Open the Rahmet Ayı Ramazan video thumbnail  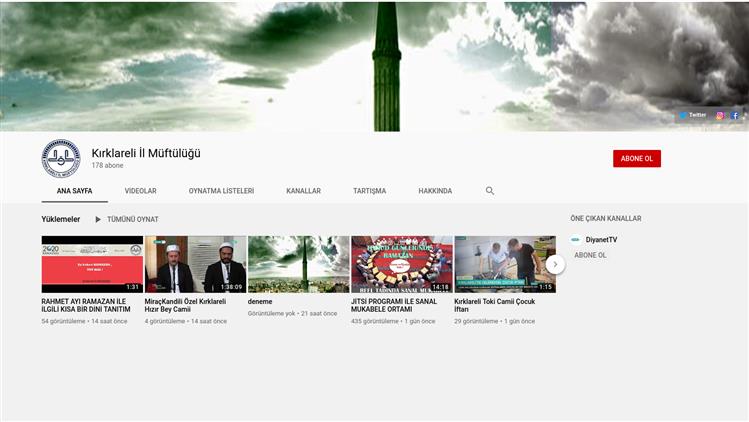pos(92,264)
